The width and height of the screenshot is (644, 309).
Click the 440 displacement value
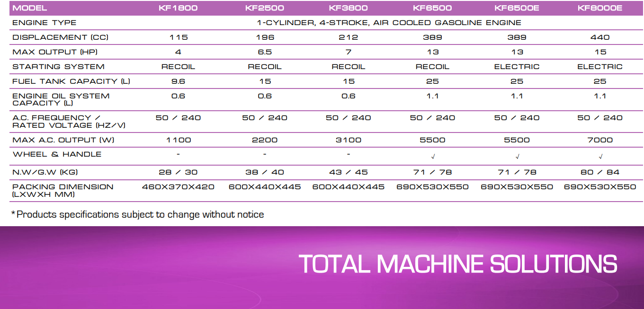(x=600, y=37)
